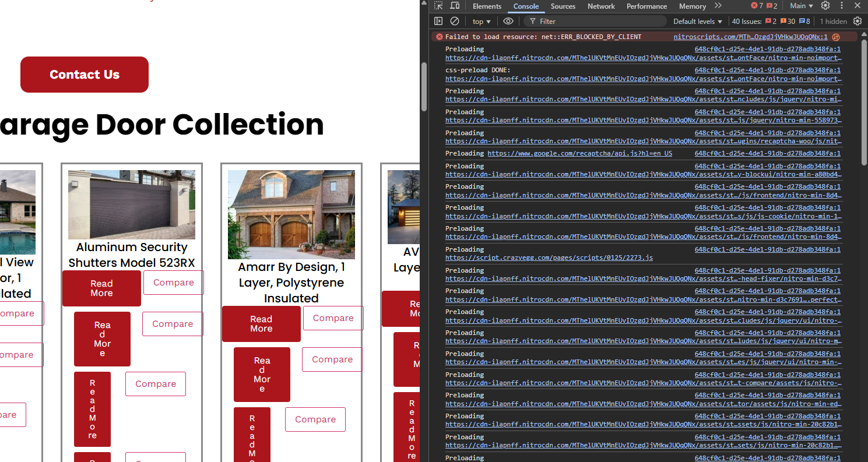
Task: Open the top JavaScript context dropdown
Action: click(x=482, y=21)
